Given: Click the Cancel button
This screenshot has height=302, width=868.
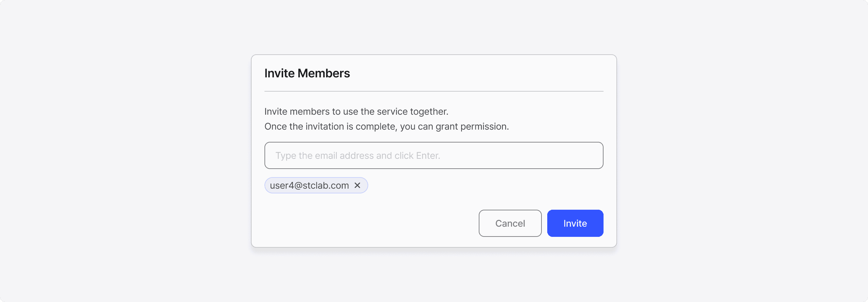Looking at the screenshot, I should 510,223.
